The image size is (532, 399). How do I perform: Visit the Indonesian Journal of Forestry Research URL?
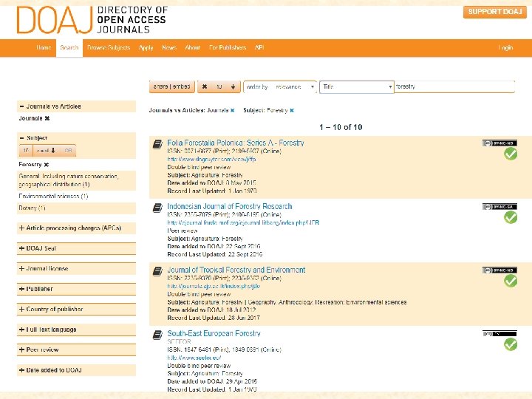(243, 222)
